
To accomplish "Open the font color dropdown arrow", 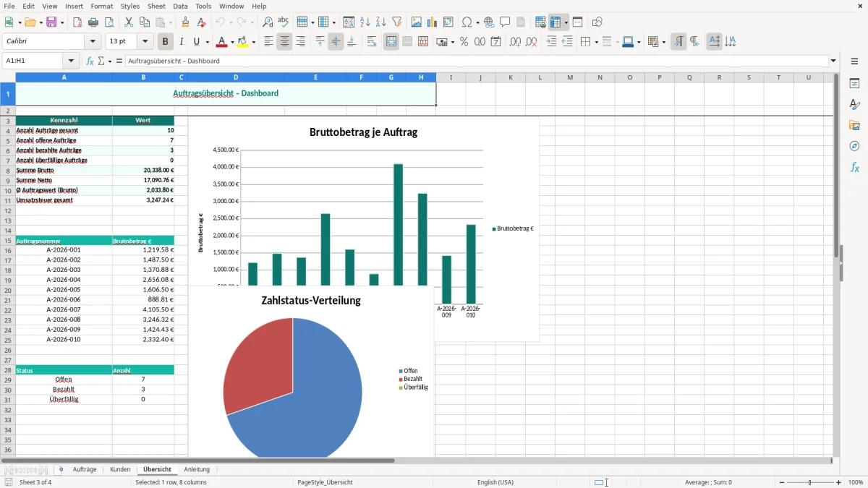I will click(x=231, y=42).
